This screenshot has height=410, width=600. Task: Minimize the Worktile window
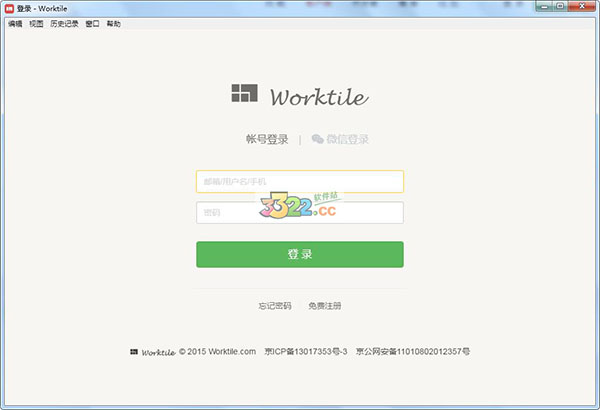click(x=545, y=6)
